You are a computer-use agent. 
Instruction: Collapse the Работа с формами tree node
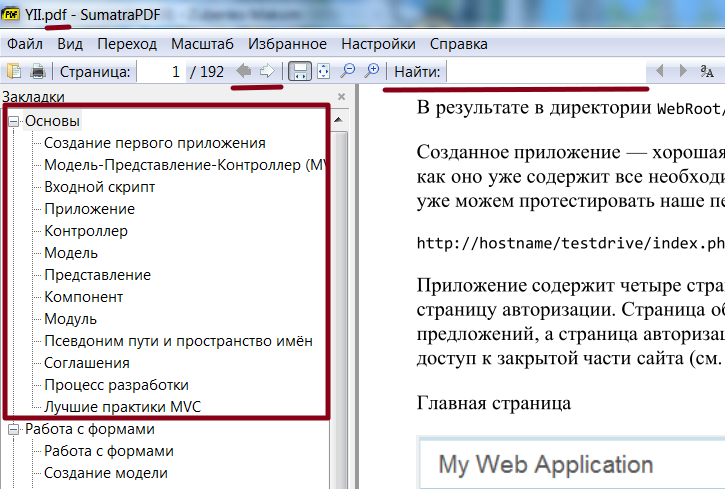[x=14, y=430]
